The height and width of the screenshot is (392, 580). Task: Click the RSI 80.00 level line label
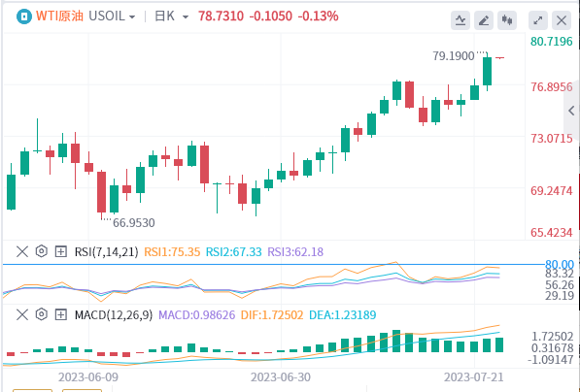click(560, 265)
